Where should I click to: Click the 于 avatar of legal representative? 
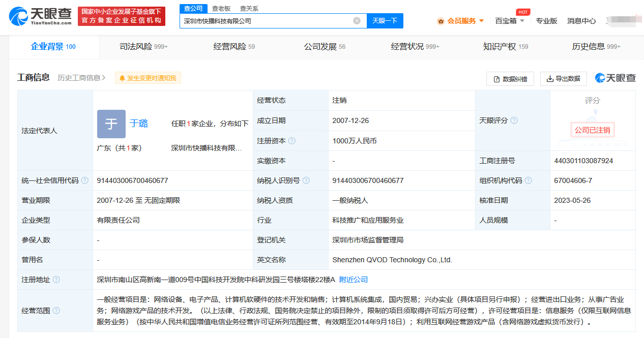click(111, 124)
